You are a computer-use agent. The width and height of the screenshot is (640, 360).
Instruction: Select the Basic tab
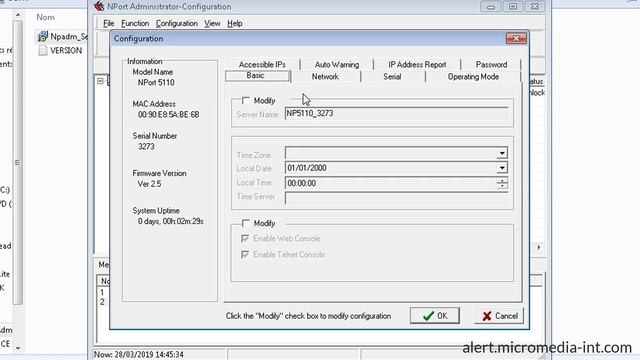coord(257,76)
